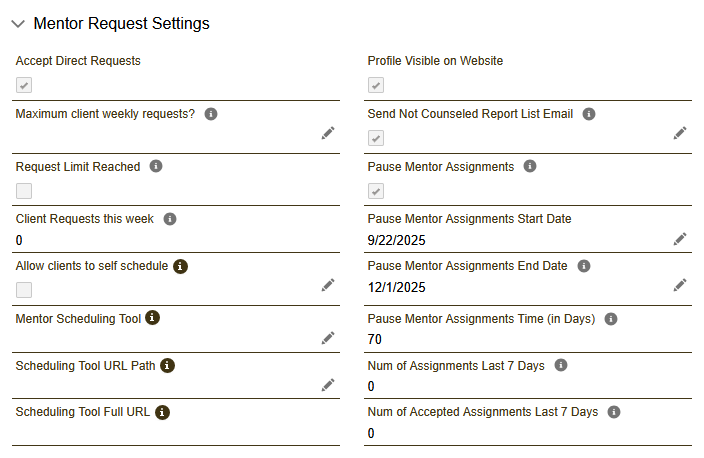Show info for Request Limit Reached
This screenshot has width=704, height=458.
[x=156, y=167]
